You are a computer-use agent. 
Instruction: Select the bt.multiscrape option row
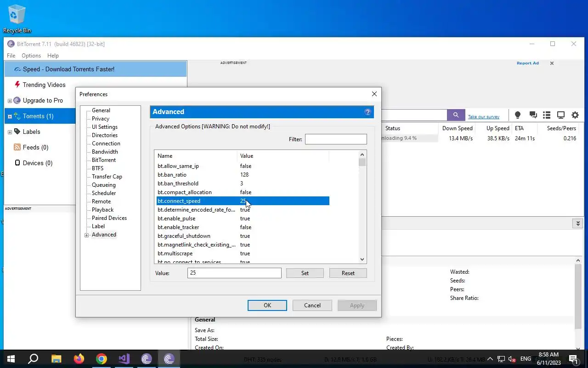tap(243, 253)
